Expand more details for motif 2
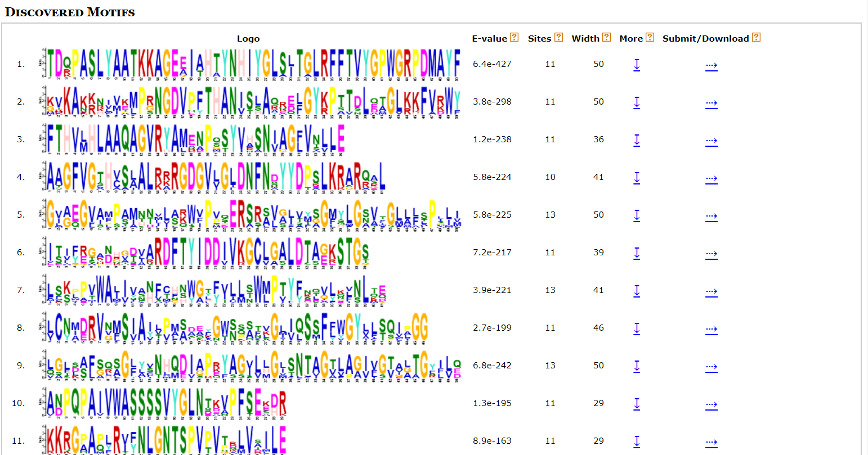The height and width of the screenshot is (455, 868). pyautogui.click(x=637, y=102)
